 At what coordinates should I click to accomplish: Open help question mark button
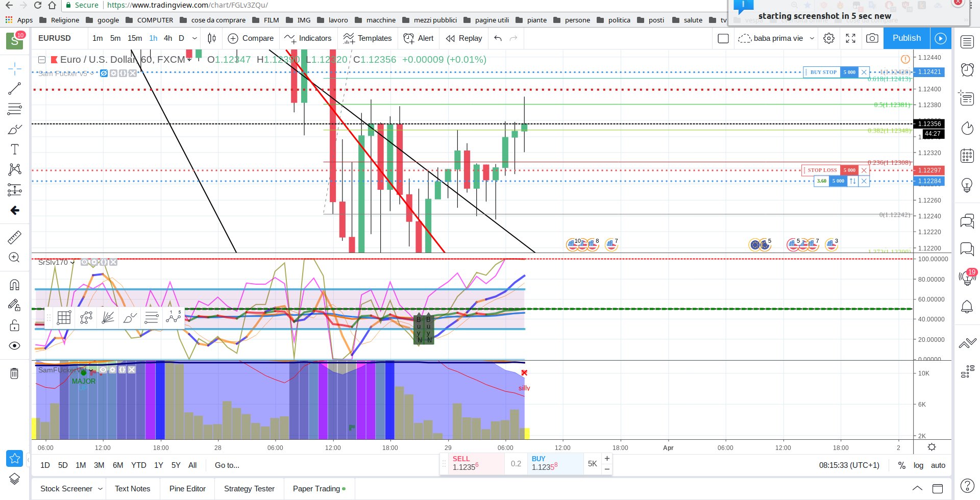pos(967,485)
